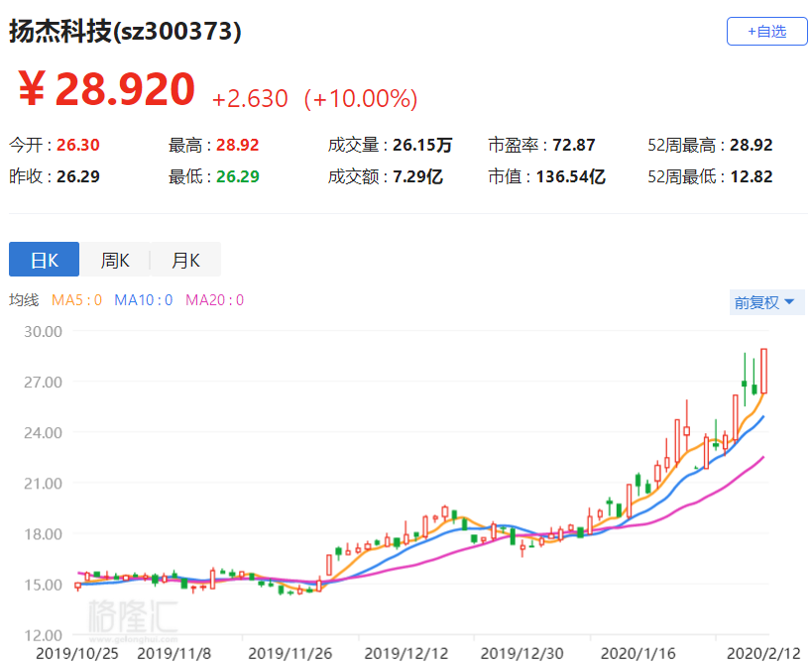The width and height of the screenshot is (812, 664).
Task: Click the 2019/12/12 date axis label
Action: click(406, 653)
